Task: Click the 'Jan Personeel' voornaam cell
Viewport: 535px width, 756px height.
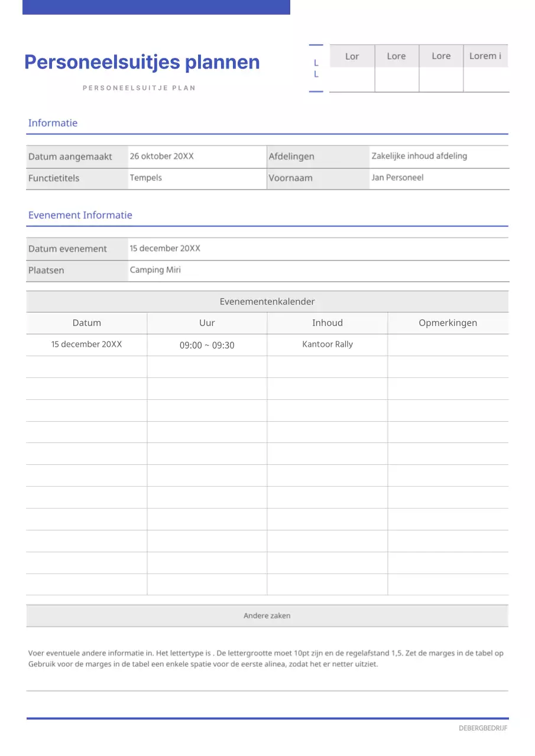Action: (398, 177)
